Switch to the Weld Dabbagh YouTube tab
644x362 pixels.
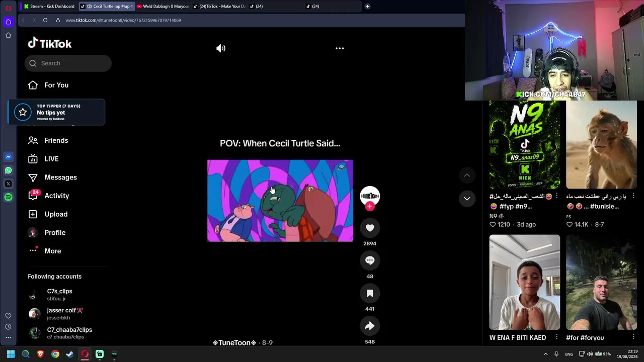click(x=163, y=7)
